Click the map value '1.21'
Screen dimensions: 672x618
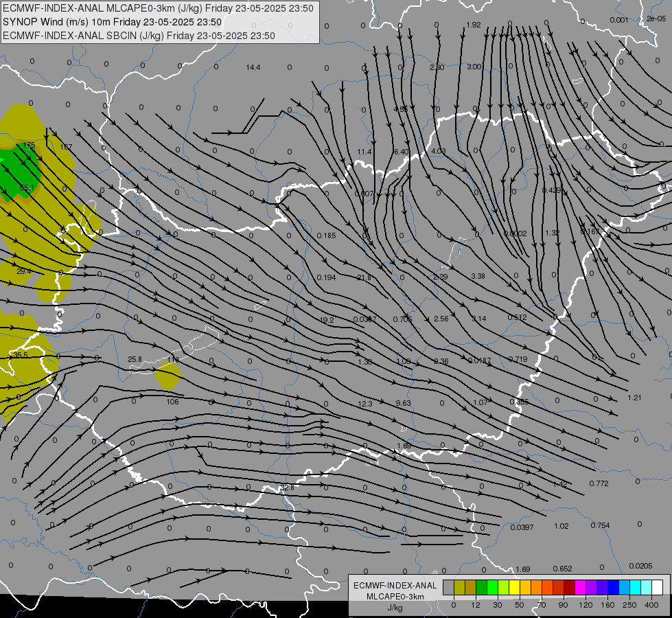[x=634, y=398]
